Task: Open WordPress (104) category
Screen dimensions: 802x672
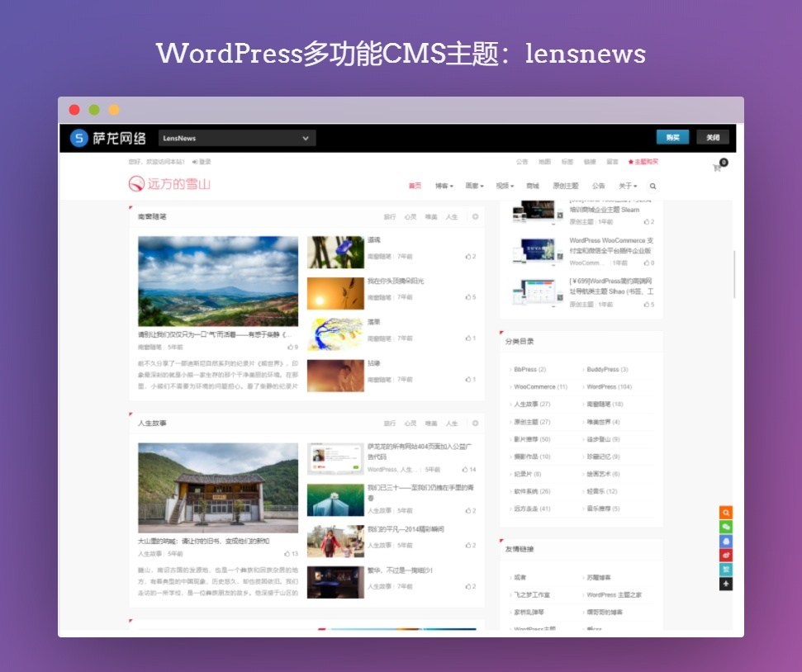Action: click(608, 386)
